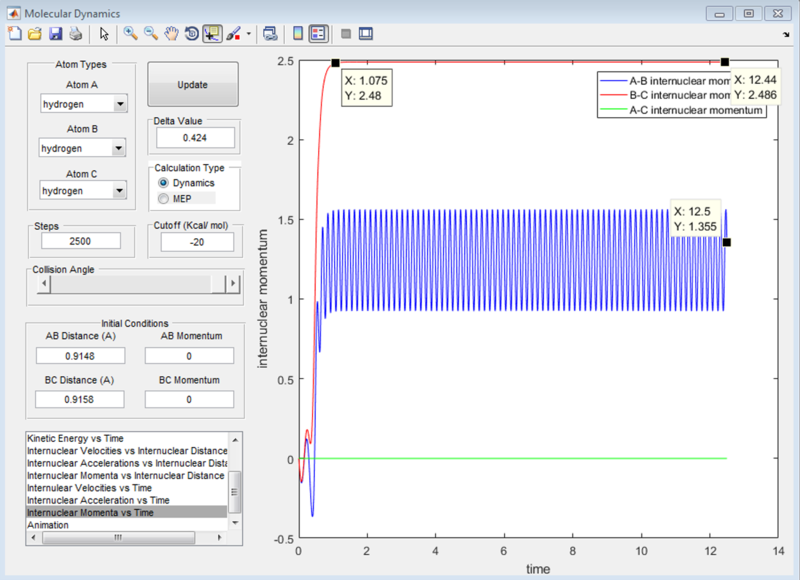Select the MEP calculation type

[x=164, y=198]
